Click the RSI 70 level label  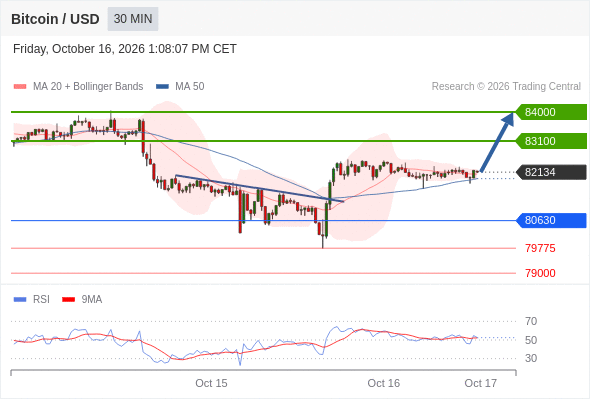(531, 321)
